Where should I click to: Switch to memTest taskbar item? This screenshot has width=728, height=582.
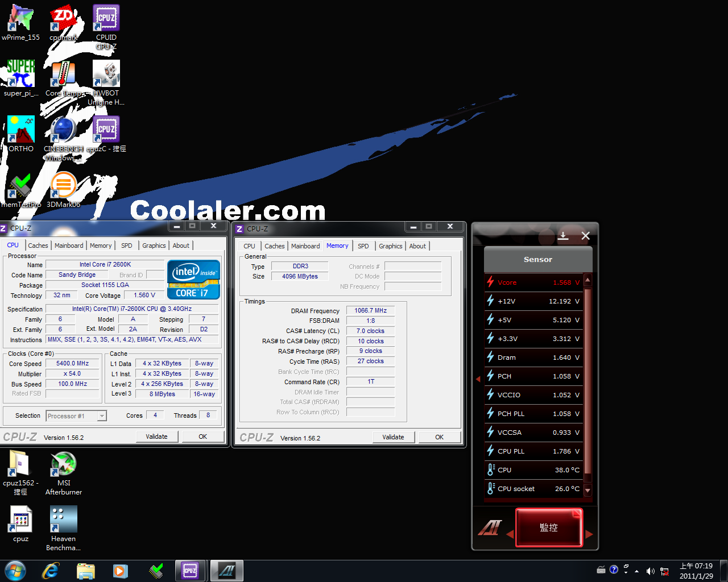click(x=156, y=571)
